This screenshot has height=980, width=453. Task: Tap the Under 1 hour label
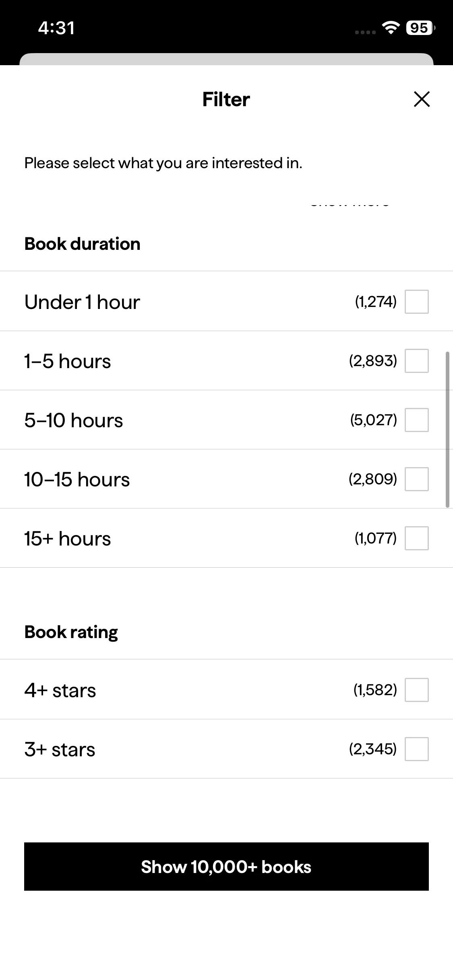[82, 302]
